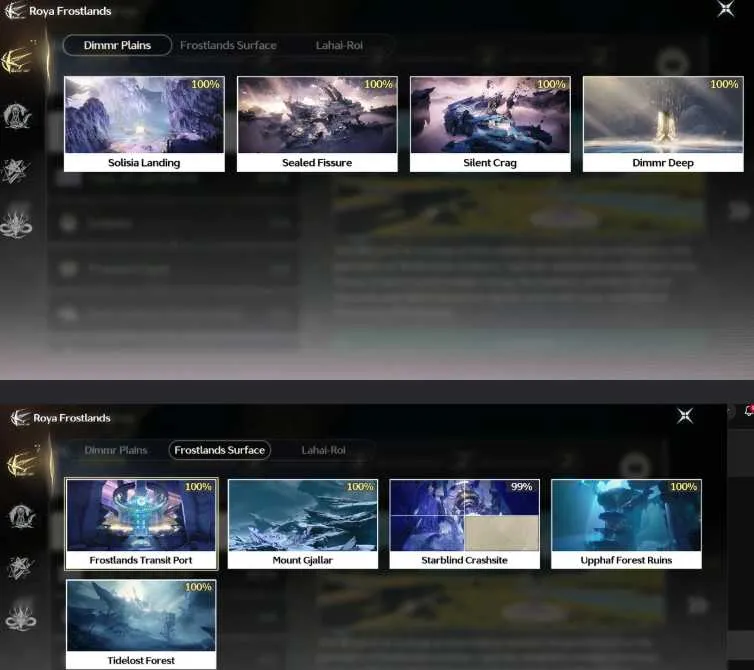Open the Sealed Fissure area card

(x=317, y=124)
